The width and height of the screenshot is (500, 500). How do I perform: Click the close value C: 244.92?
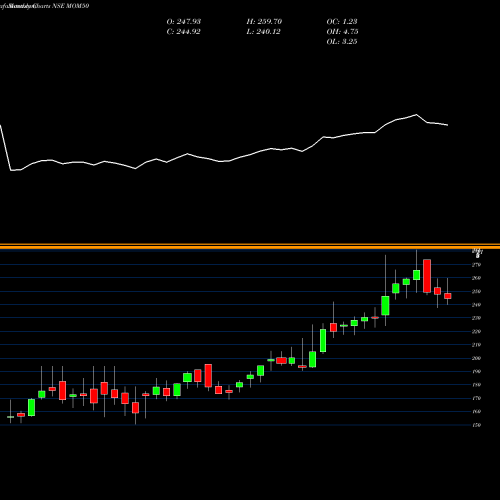coord(183,32)
